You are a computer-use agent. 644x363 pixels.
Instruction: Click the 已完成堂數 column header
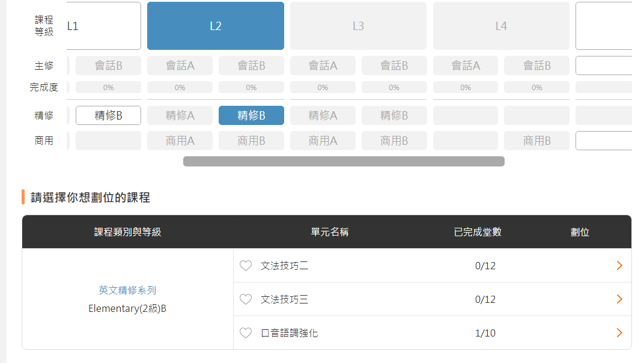tap(477, 232)
